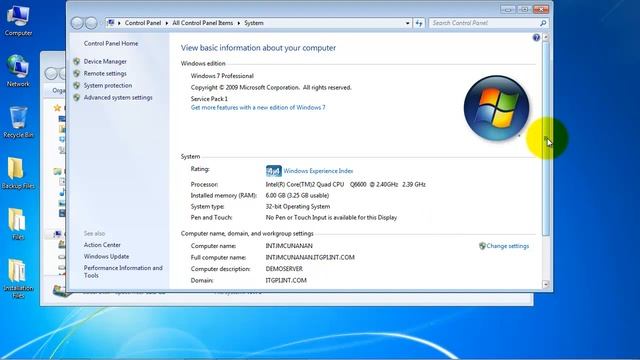The height and width of the screenshot is (360, 640).
Task: Click the installed memory 6.00 GB value
Action: pyautogui.click(x=297, y=196)
